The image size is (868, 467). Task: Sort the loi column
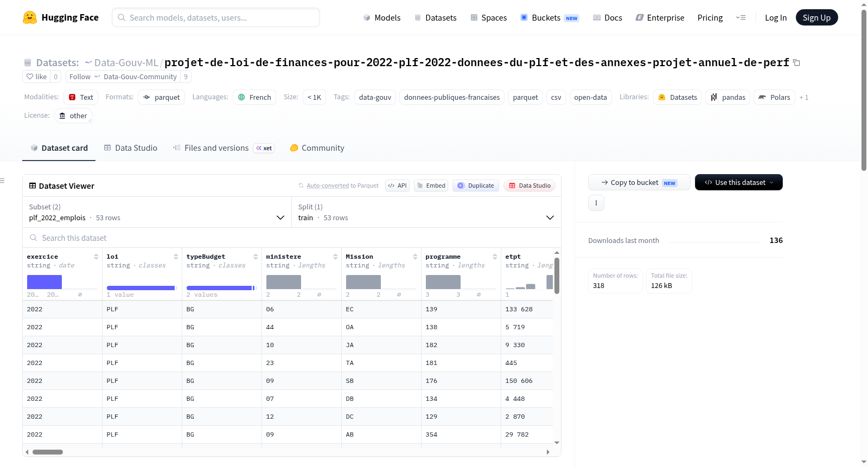tap(176, 257)
